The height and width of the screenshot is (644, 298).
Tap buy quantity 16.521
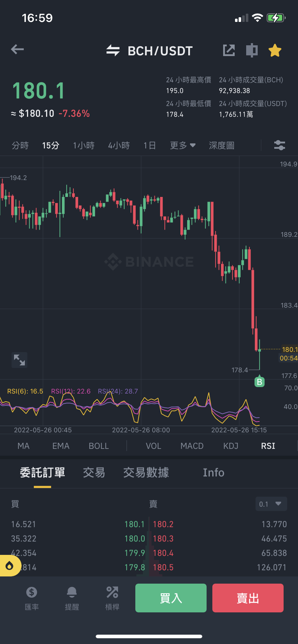(24, 524)
